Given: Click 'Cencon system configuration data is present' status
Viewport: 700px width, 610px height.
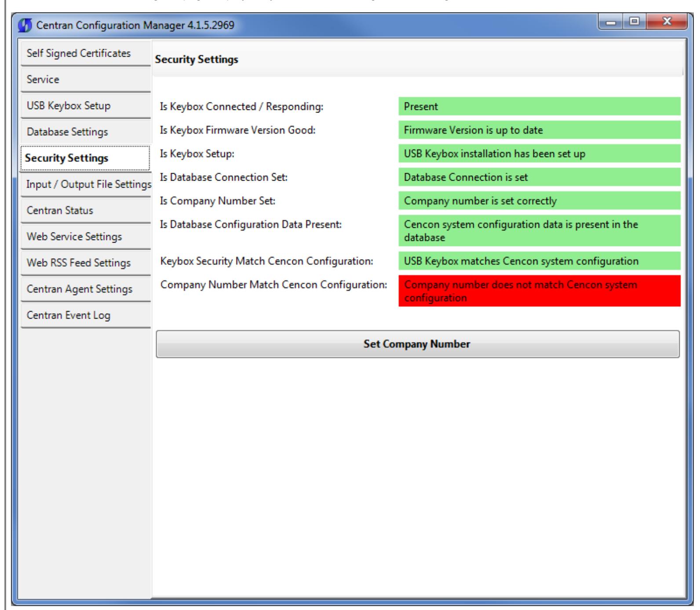Looking at the screenshot, I should pos(540,231).
